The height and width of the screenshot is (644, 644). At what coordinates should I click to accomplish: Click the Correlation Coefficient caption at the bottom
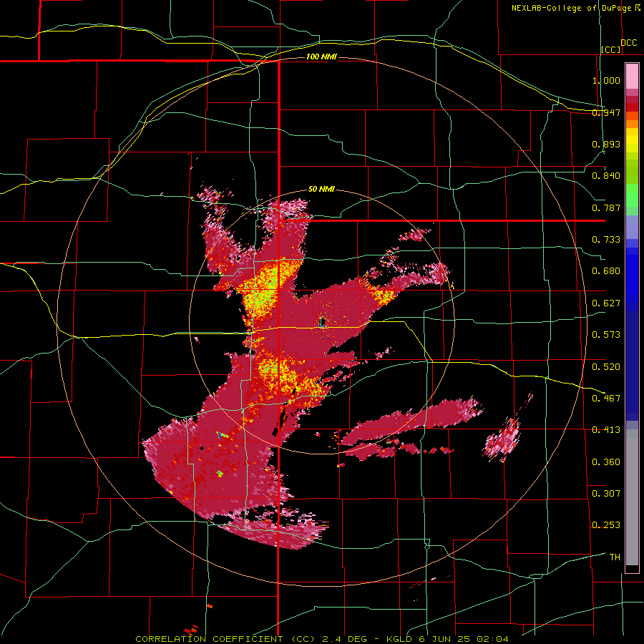pos(321,639)
